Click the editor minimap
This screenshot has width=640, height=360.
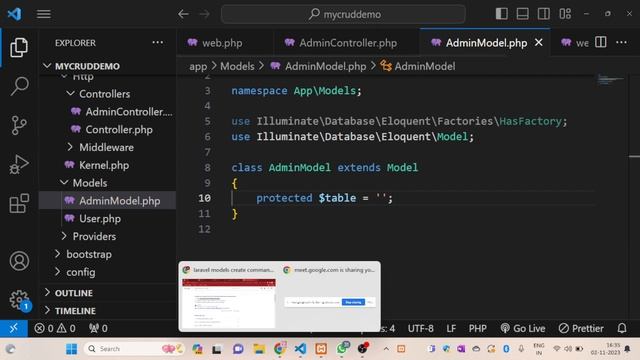[x=610, y=80]
